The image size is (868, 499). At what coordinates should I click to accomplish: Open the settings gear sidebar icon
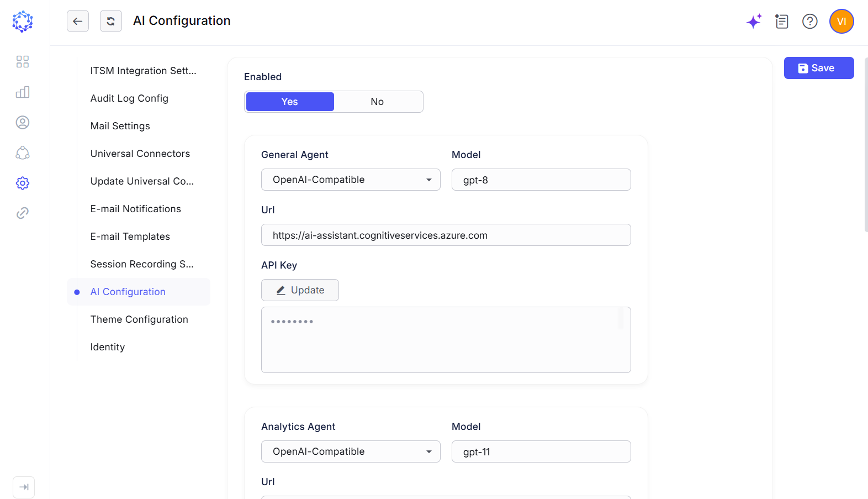click(23, 183)
